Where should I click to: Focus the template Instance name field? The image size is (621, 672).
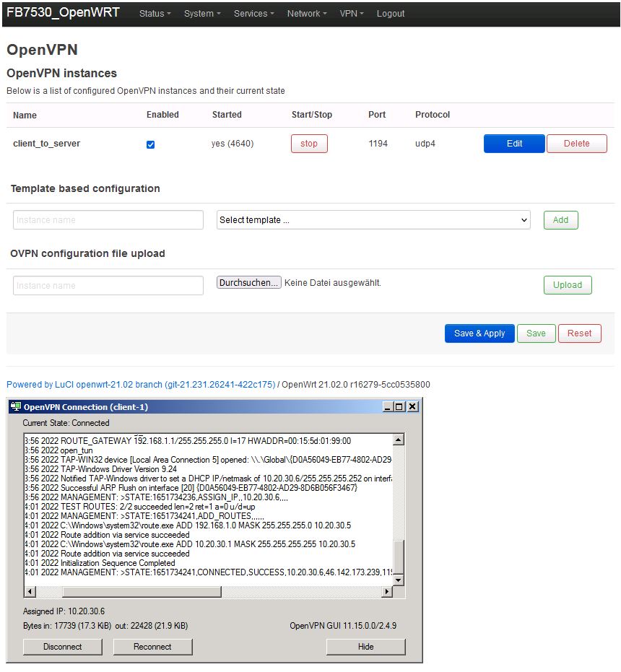coord(108,220)
